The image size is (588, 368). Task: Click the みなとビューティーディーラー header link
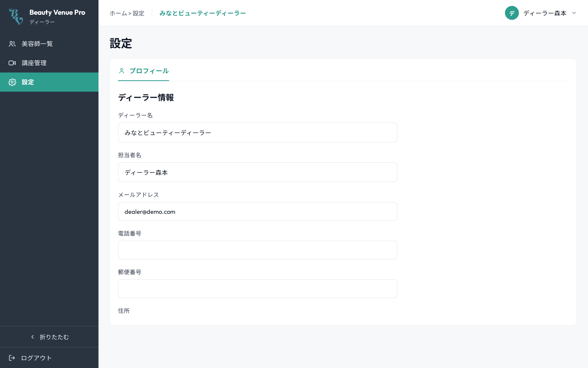coord(203,13)
